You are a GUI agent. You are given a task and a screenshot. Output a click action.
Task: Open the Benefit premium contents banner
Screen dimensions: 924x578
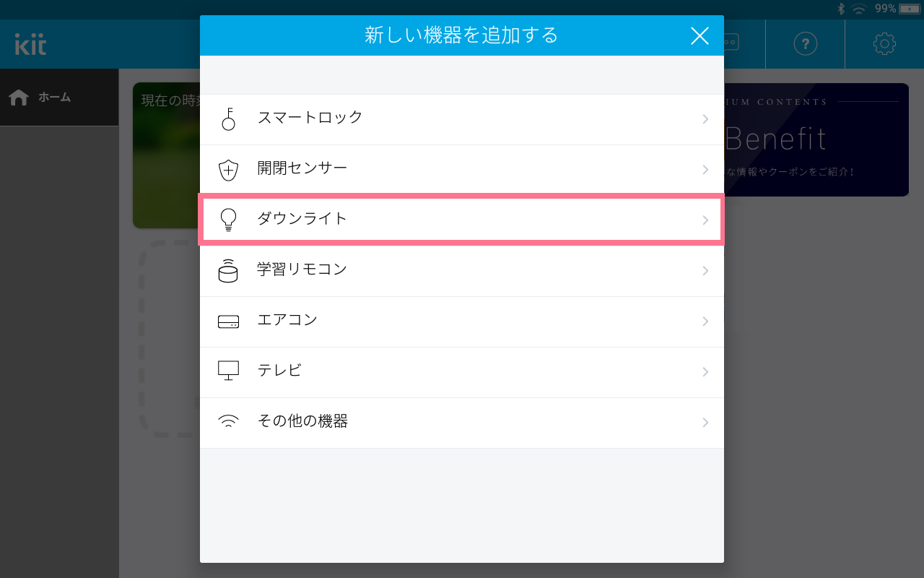(816, 139)
